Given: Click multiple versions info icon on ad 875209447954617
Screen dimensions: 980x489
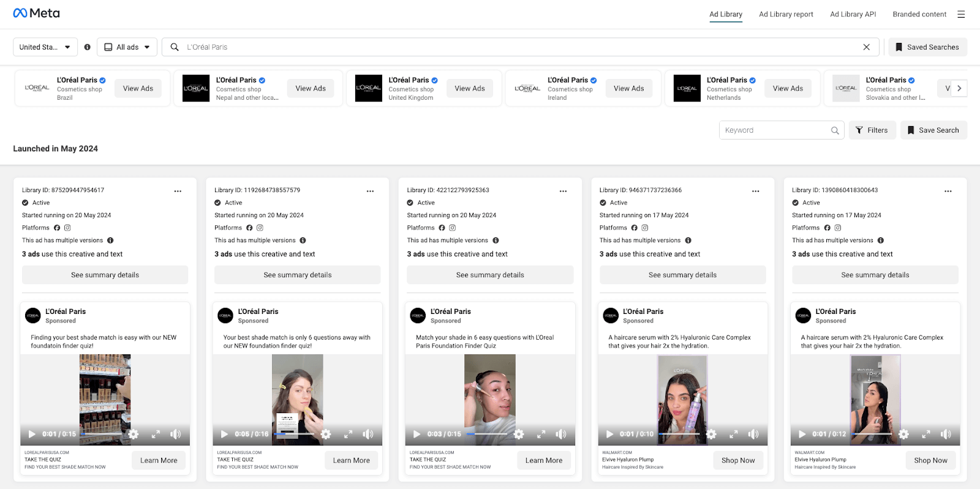Looking at the screenshot, I should click(110, 241).
